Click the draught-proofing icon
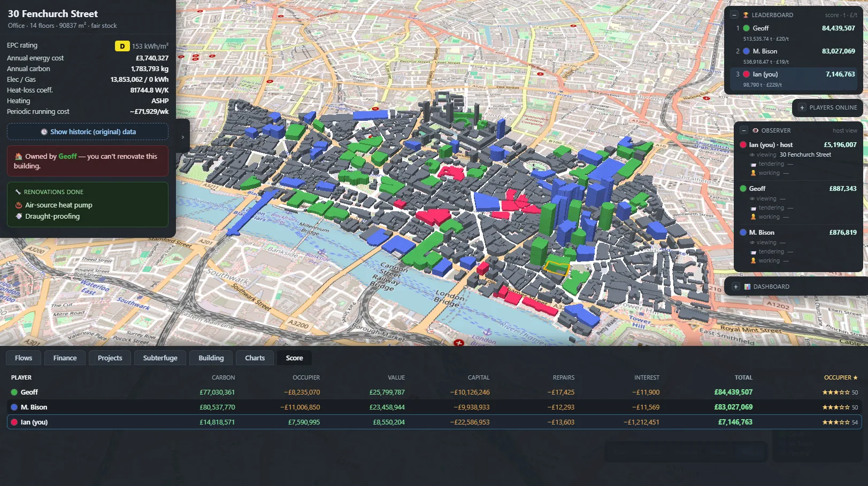 [19, 216]
